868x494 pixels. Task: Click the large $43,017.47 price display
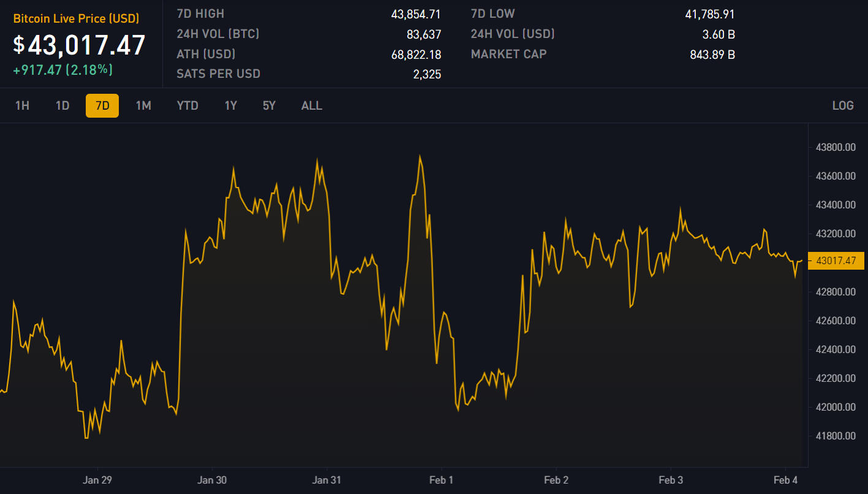coord(80,45)
